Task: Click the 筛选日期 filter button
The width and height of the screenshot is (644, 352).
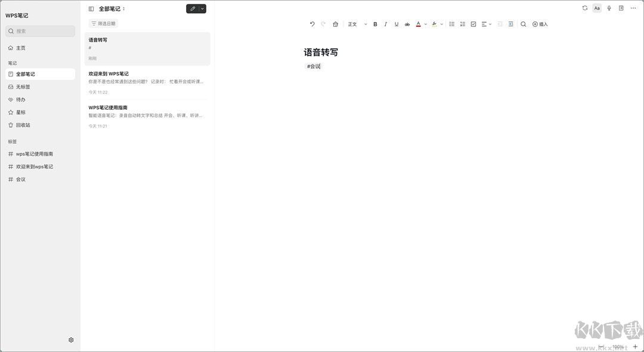Action: (x=103, y=23)
